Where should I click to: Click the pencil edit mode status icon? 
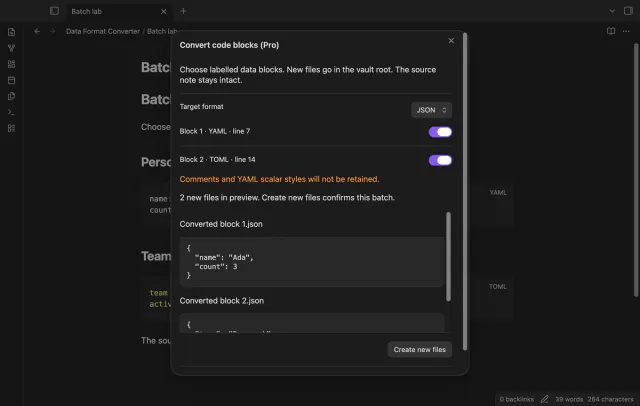[x=544, y=399]
